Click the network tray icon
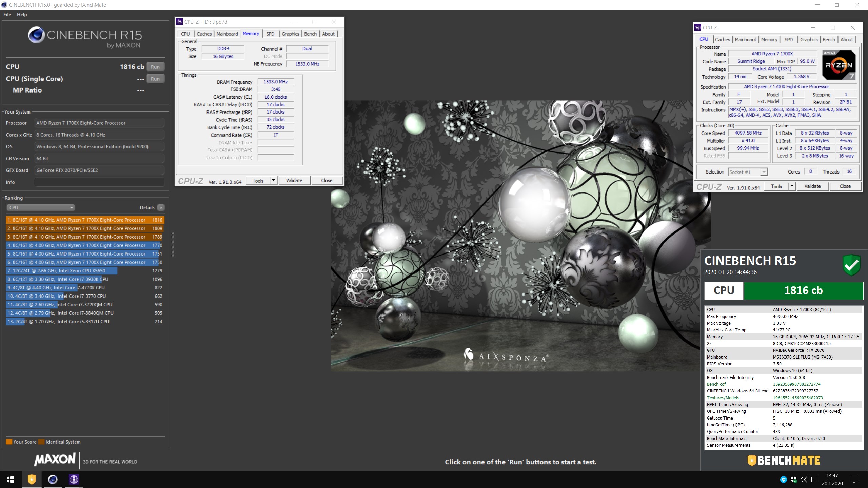The width and height of the screenshot is (868, 488). click(814, 480)
